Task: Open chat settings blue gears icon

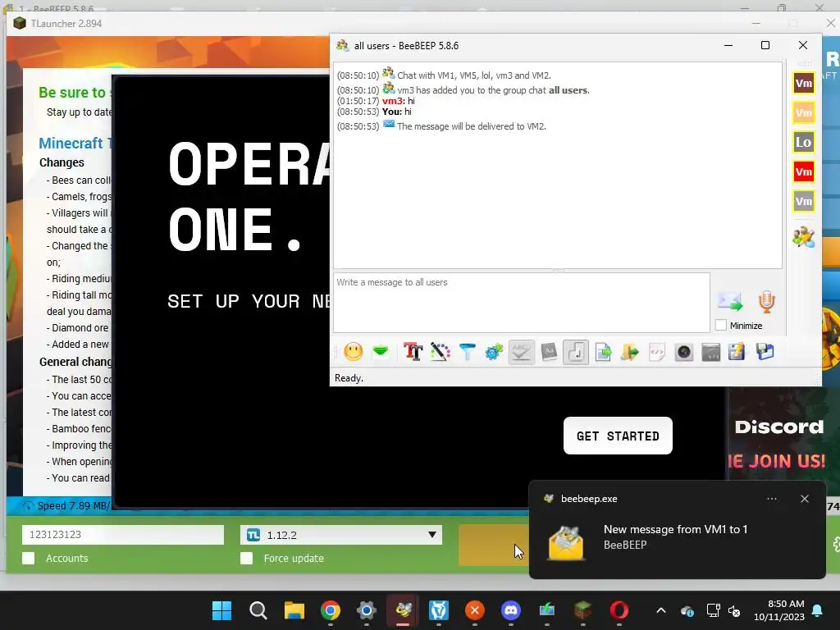Action: pos(494,352)
